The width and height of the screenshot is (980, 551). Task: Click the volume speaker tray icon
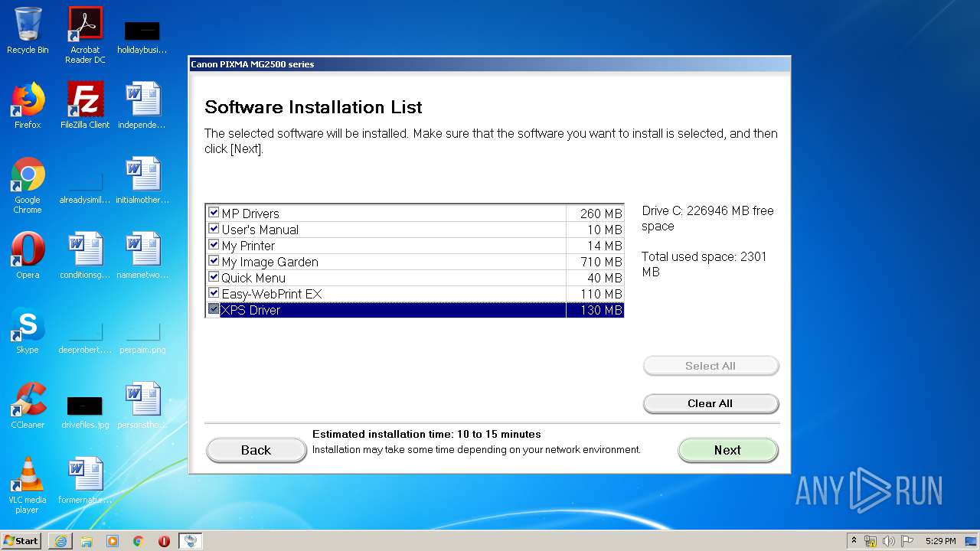click(889, 541)
